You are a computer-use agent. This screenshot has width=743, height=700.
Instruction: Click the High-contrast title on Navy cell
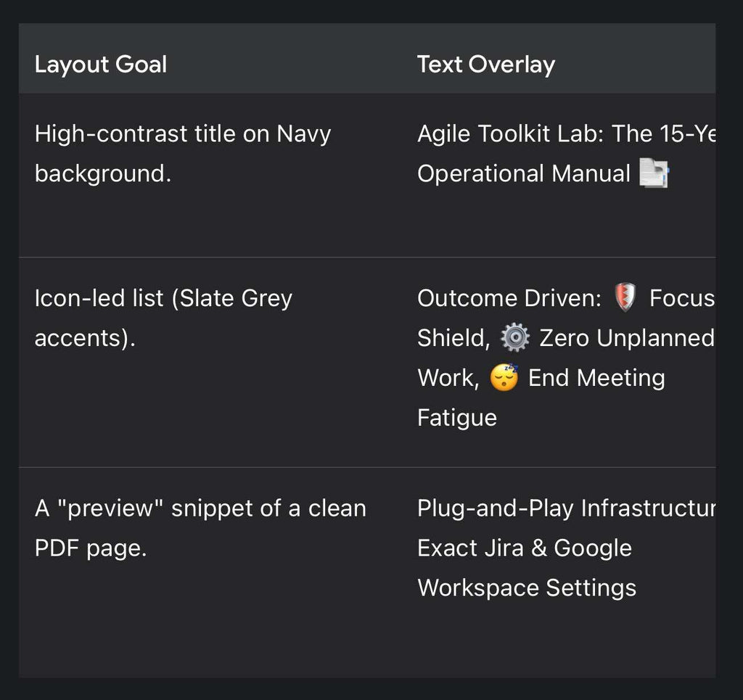(182, 153)
